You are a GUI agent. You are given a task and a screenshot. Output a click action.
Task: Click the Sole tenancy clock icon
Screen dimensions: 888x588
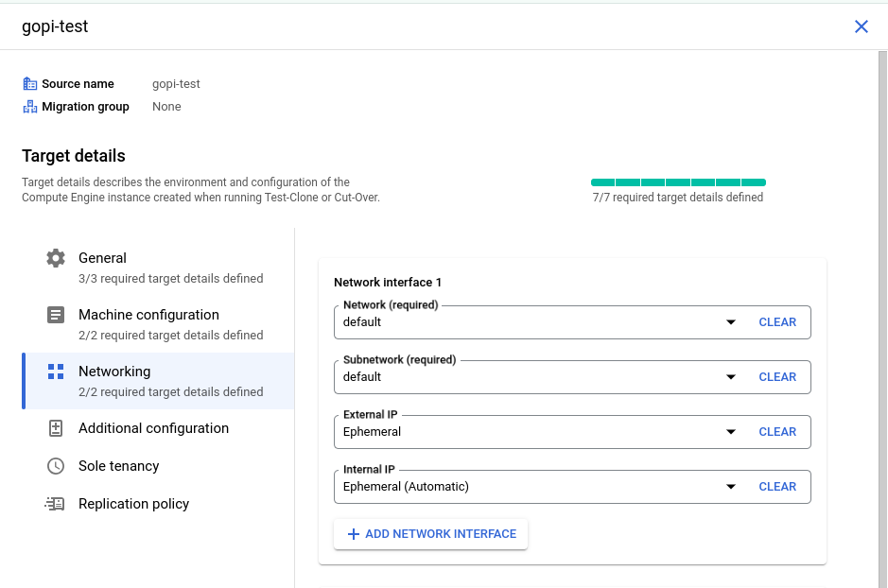point(56,466)
